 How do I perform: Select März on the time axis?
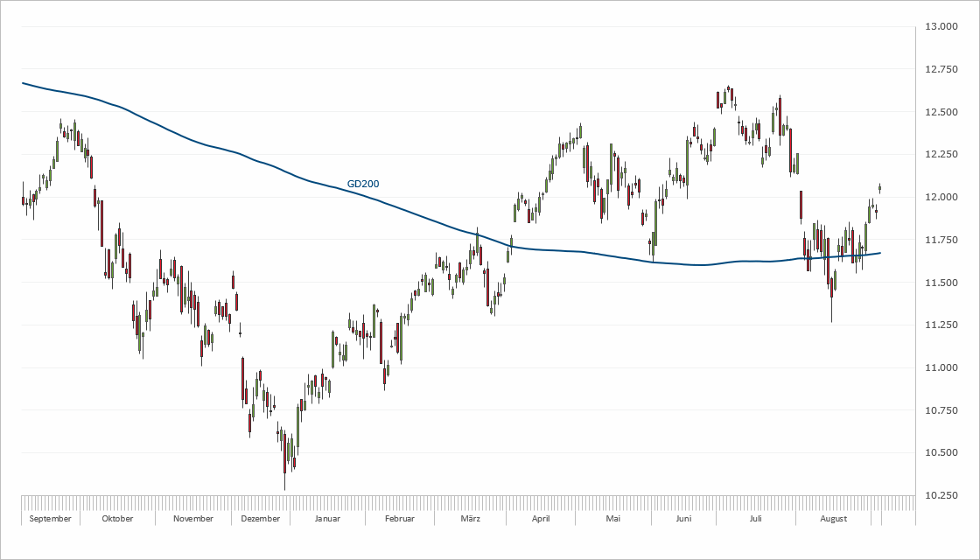[470, 519]
